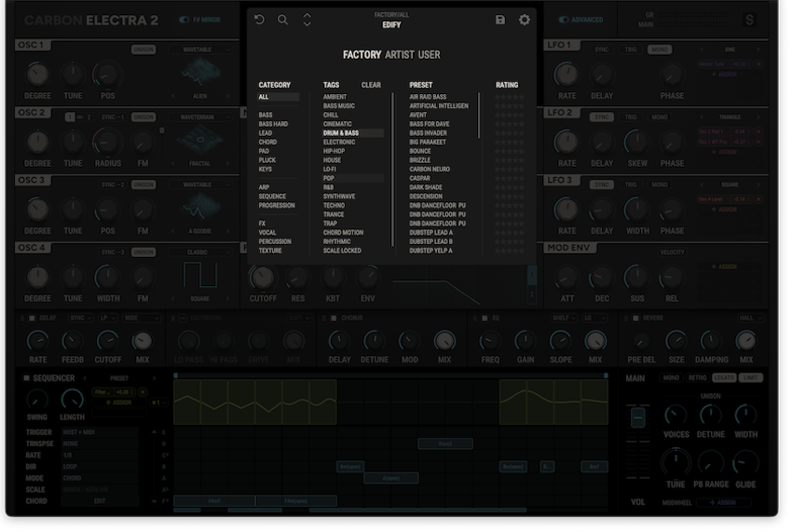Load the CARBON NEURO preset
The image size is (792, 532).
pos(430,170)
